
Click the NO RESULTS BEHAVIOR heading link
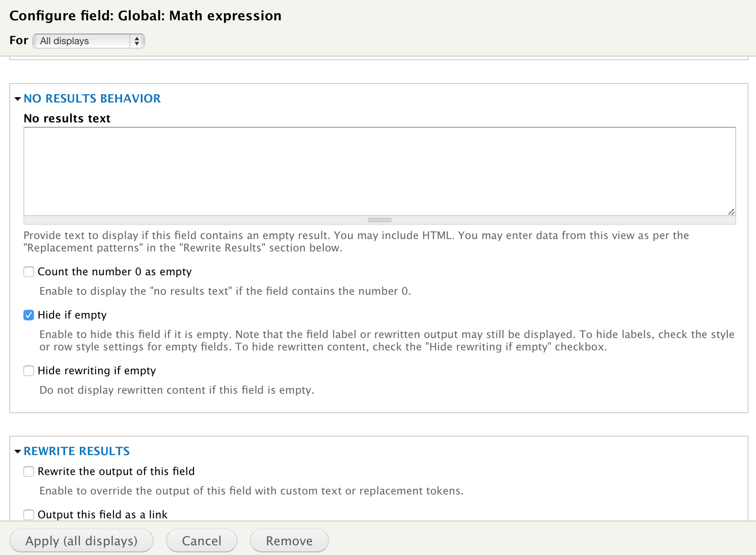click(92, 99)
